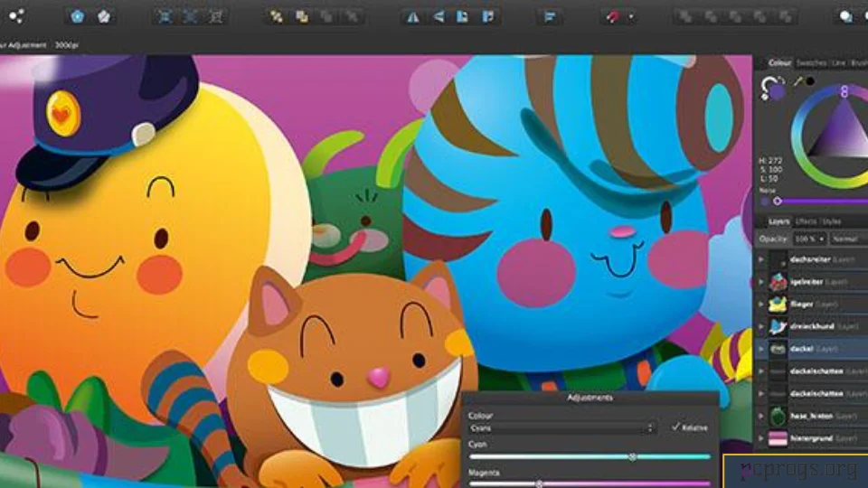The height and width of the screenshot is (488, 868).
Task: Click the Magenta slider handle
Action: 539,484
